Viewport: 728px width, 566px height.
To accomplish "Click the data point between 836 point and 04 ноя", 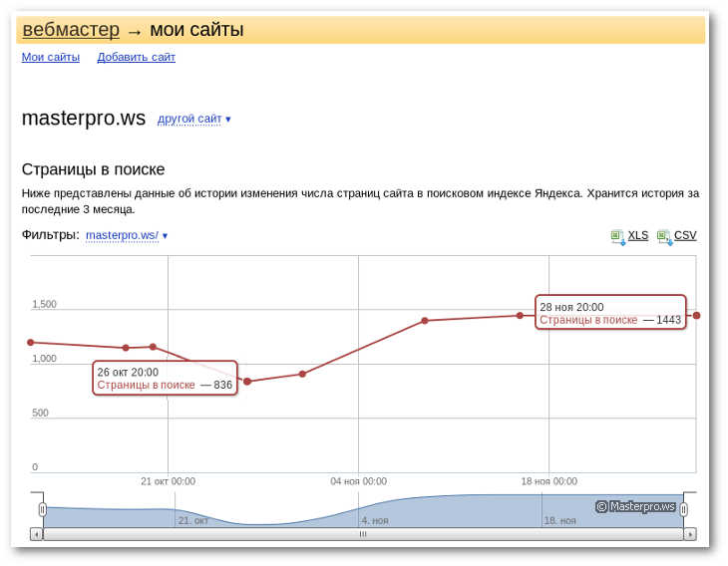I will pos(302,374).
